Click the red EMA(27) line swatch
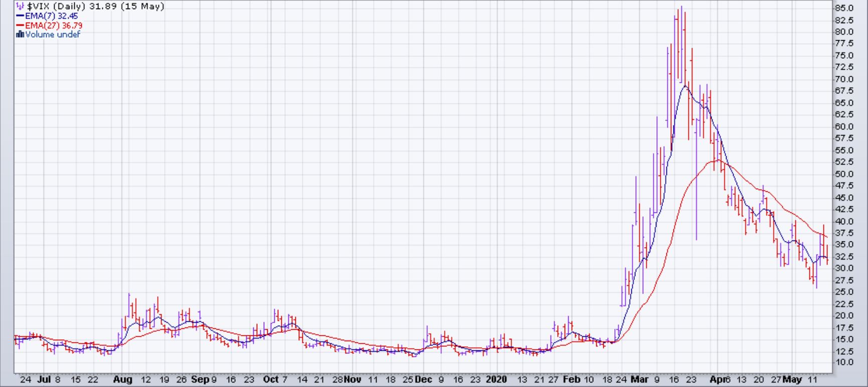 pyautogui.click(x=20, y=26)
